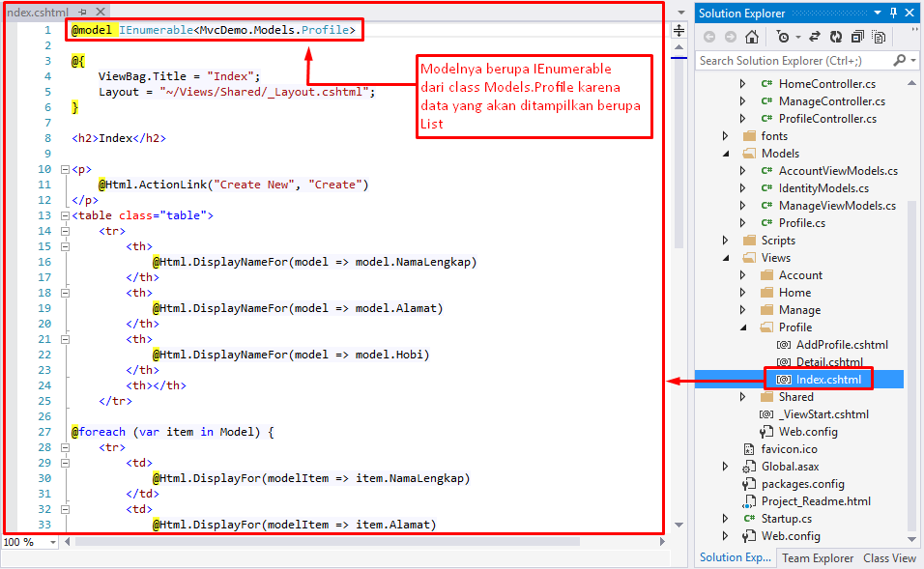This screenshot has height=569, width=924.
Task: Open the pending changes filter clock icon
Action: pyautogui.click(x=785, y=37)
